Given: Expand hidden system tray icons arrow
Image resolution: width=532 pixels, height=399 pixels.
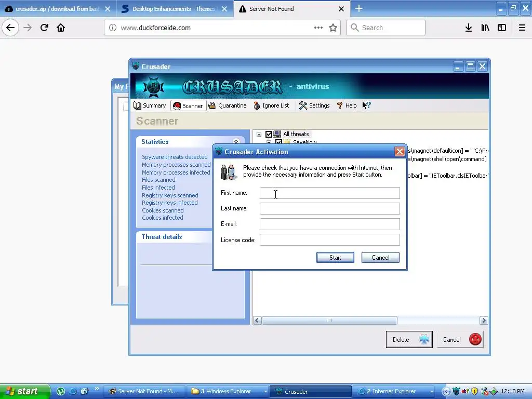Looking at the screenshot, I should (446, 392).
